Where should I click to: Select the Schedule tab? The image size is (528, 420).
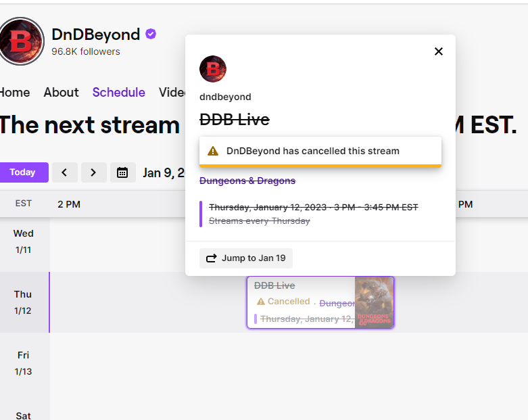pos(118,92)
